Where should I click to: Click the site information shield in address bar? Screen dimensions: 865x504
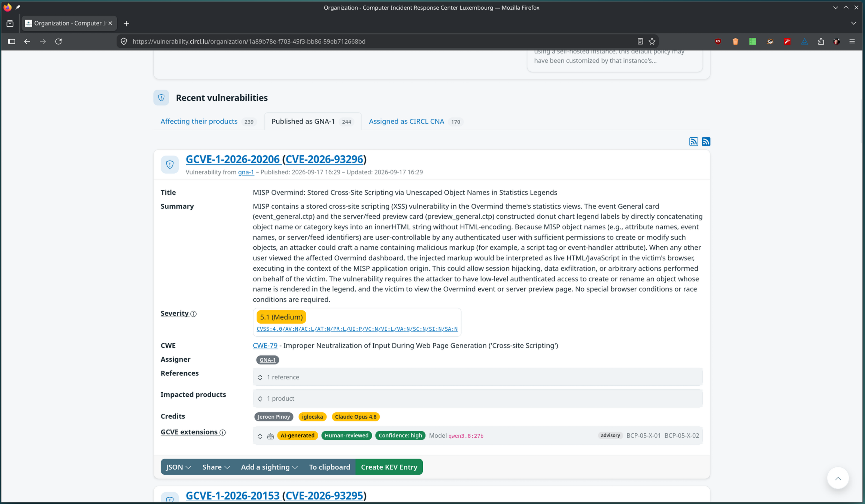coord(124,42)
